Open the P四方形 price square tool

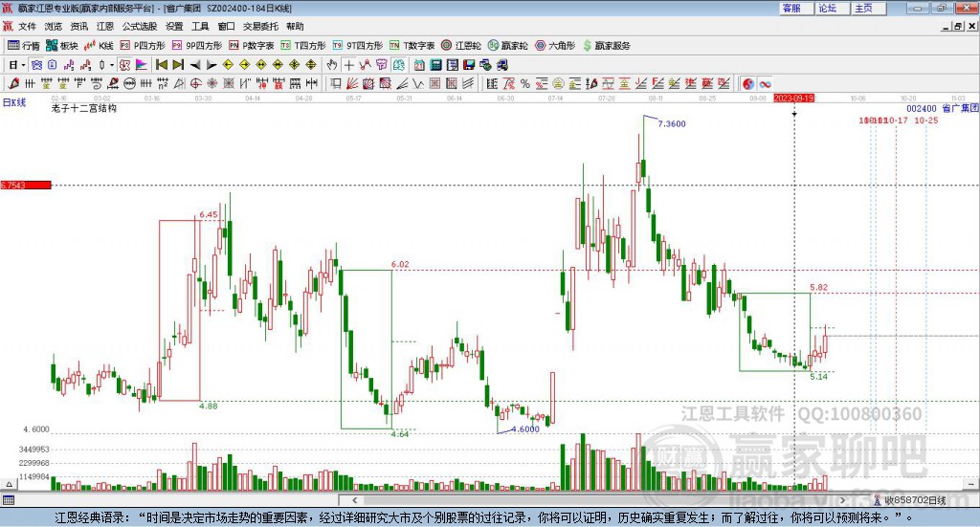click(x=143, y=46)
